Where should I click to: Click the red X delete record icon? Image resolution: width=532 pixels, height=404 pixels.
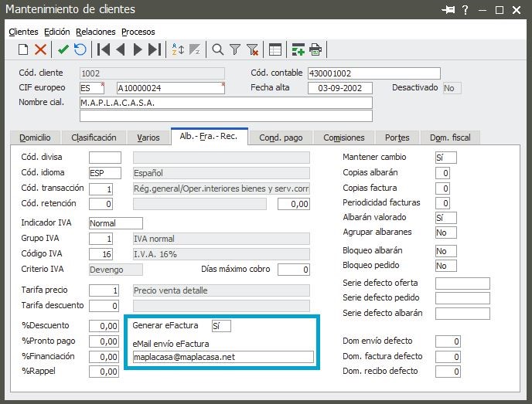pos(41,50)
